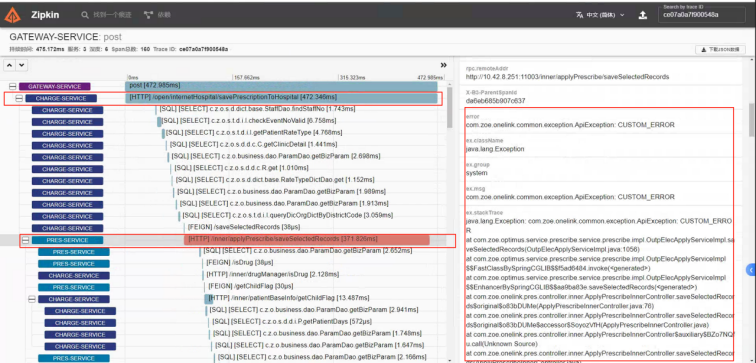This screenshot has height=363, width=756.
Task: Click the rpc.remoteAddr URL value
Action: click(x=567, y=77)
